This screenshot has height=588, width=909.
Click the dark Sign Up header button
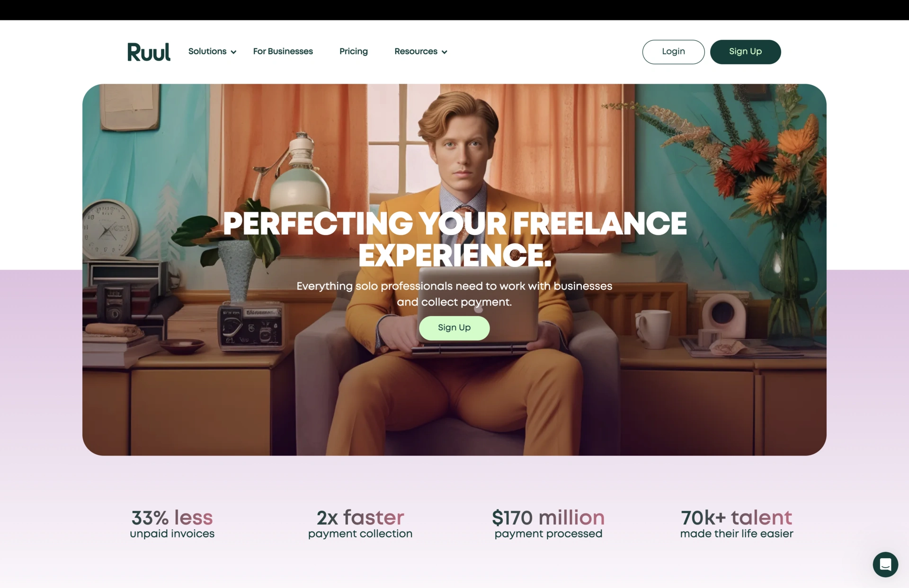point(745,52)
